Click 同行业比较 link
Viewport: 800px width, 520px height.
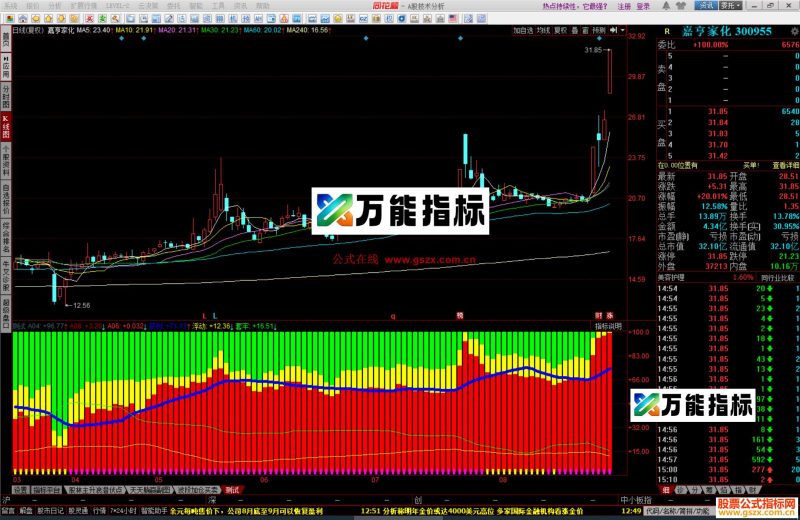(x=778, y=278)
